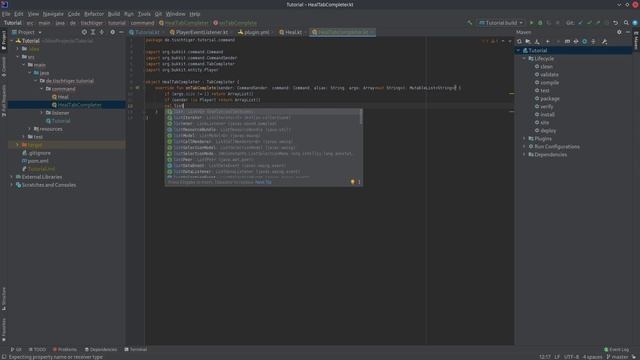The image size is (640, 360).
Task: Click the Git rollback arrow icon
Action: (x=616, y=23)
